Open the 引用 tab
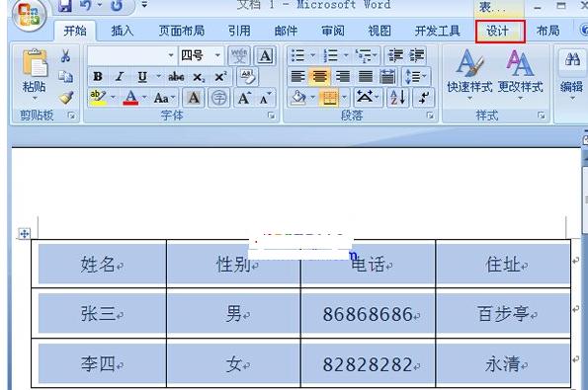588x390 pixels. tap(239, 31)
